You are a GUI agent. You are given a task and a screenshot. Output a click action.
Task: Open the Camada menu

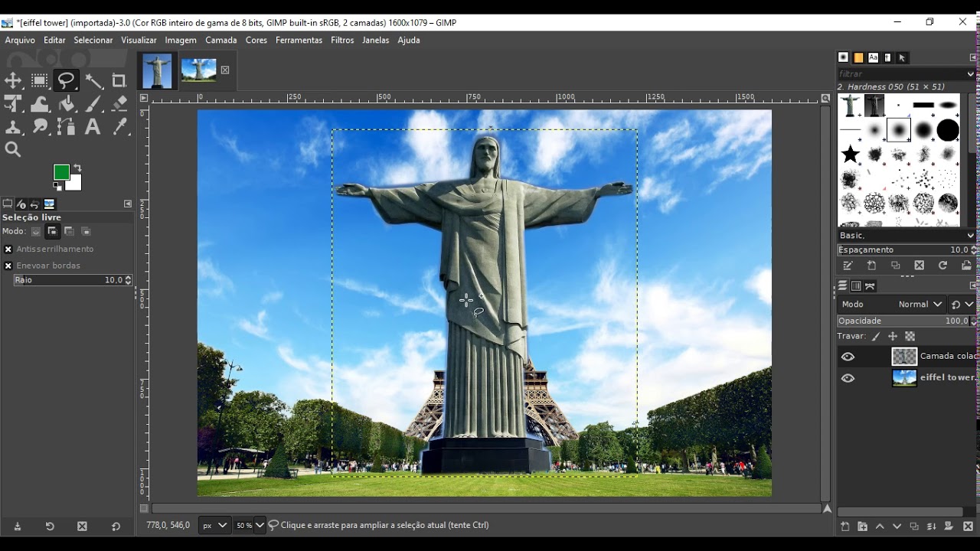221,40
